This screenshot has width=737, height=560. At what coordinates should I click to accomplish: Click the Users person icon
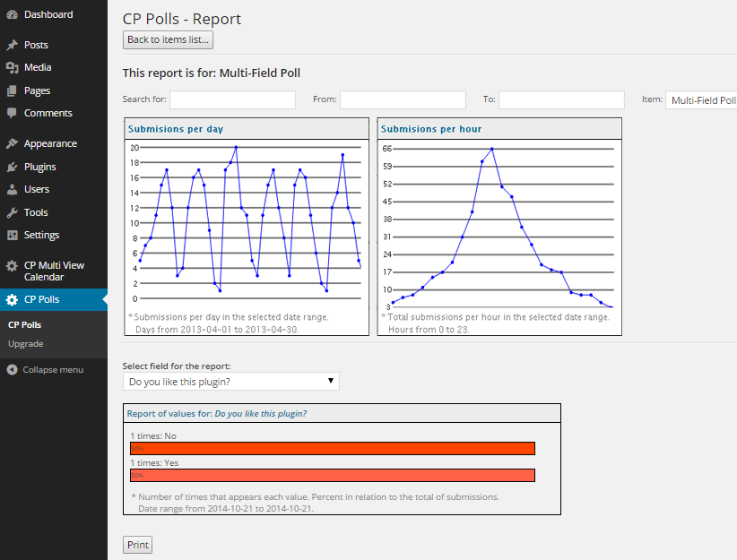[x=12, y=189]
